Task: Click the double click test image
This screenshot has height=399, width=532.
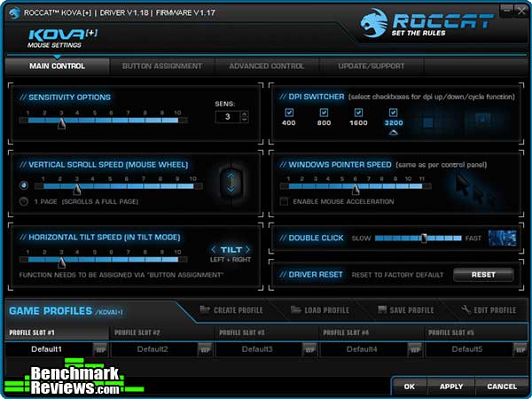Action: click(x=503, y=239)
